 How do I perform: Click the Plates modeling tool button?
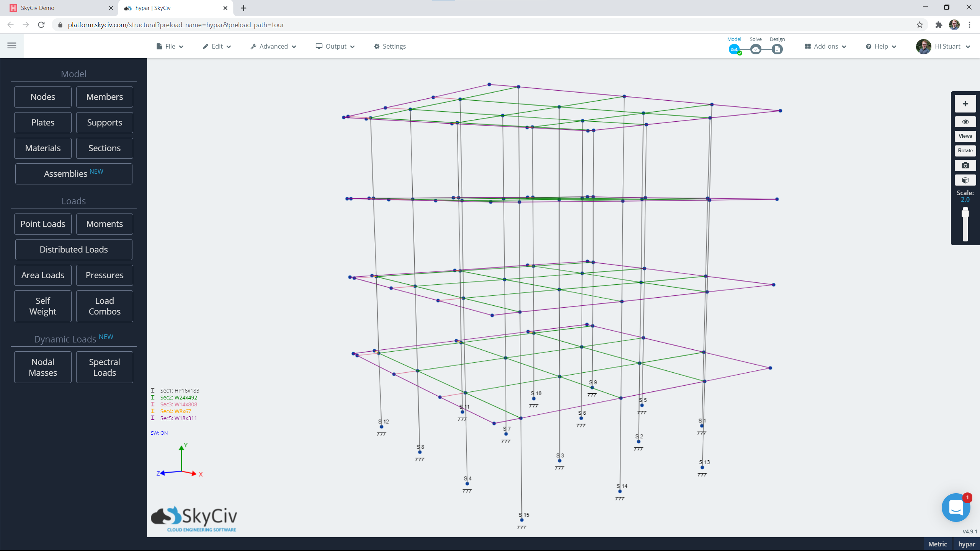tap(42, 122)
